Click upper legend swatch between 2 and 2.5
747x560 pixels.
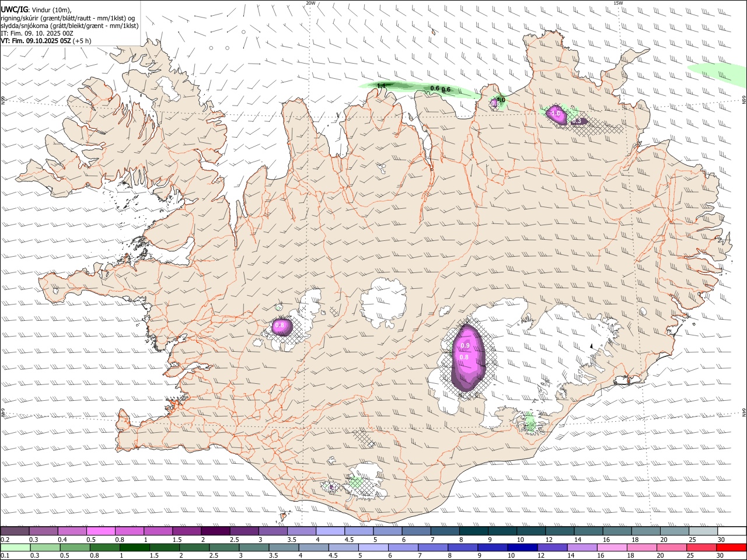(x=215, y=531)
